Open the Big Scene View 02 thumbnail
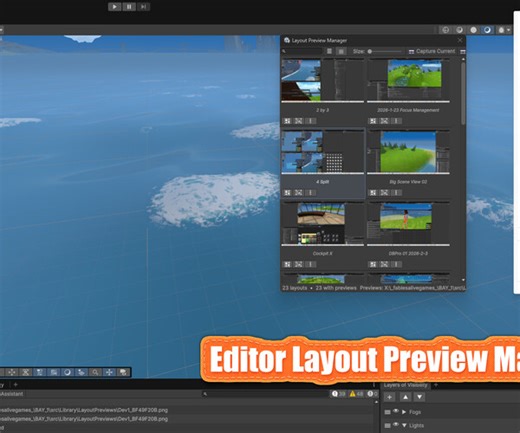 (x=408, y=152)
